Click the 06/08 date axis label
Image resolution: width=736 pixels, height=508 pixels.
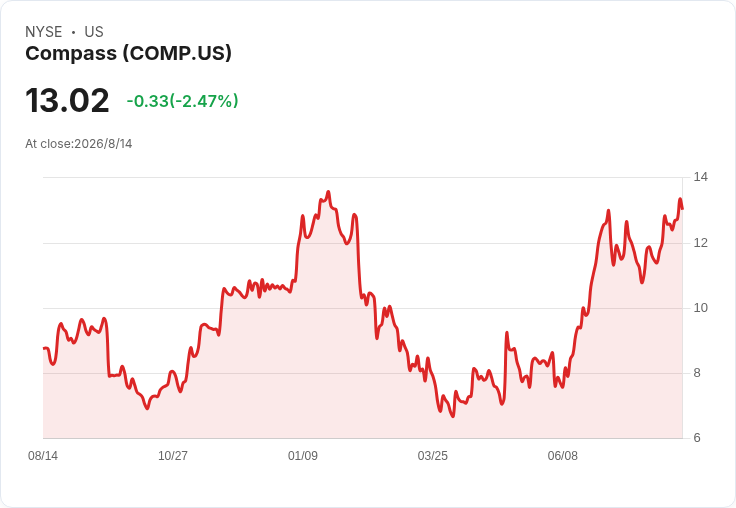[x=563, y=455]
